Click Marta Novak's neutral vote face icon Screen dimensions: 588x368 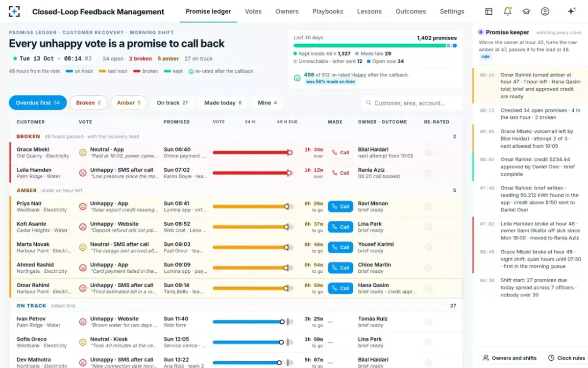83,247
